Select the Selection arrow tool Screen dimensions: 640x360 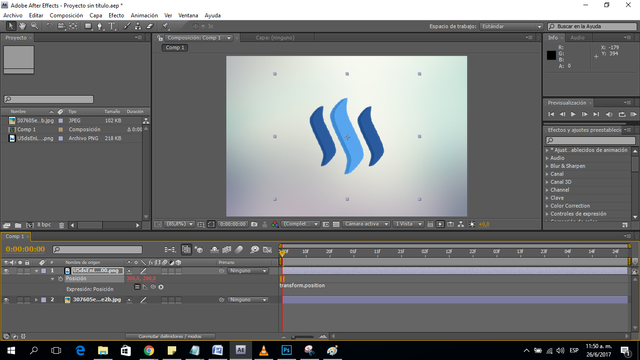11,26
